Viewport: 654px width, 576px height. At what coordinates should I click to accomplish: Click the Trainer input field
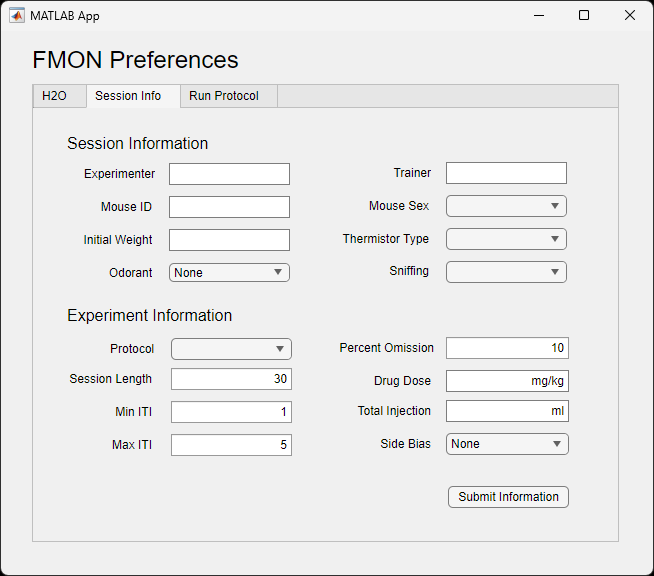point(506,173)
